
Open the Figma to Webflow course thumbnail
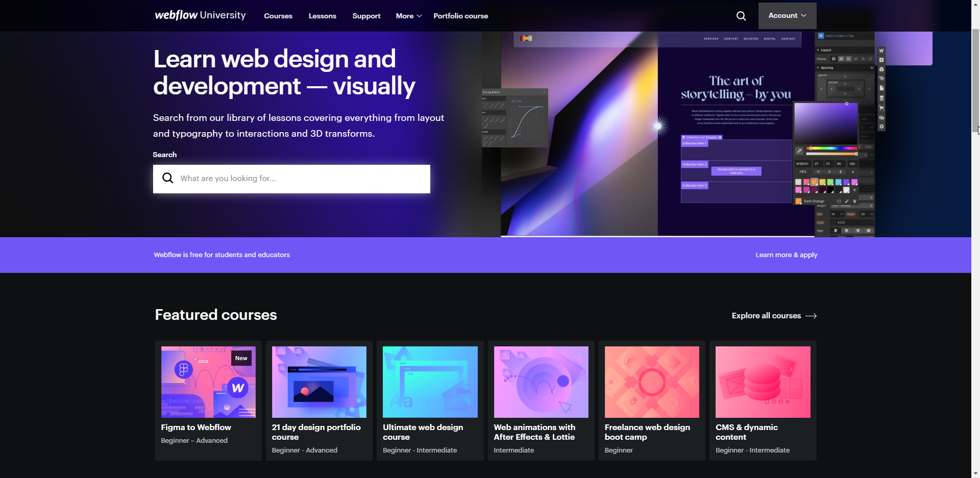[208, 382]
